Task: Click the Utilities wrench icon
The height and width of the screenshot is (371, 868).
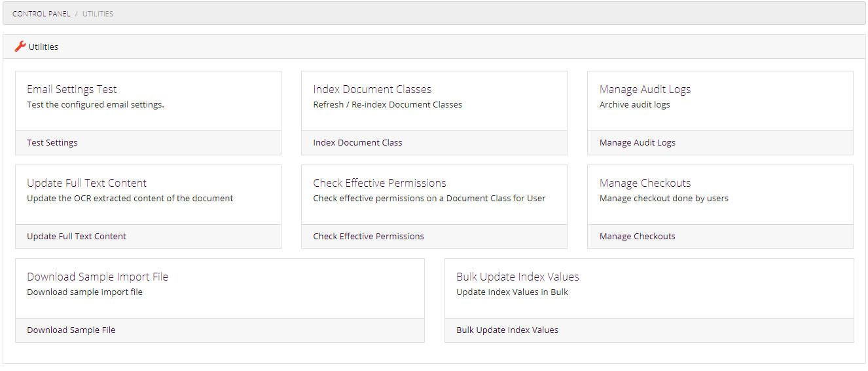Action: [x=20, y=47]
